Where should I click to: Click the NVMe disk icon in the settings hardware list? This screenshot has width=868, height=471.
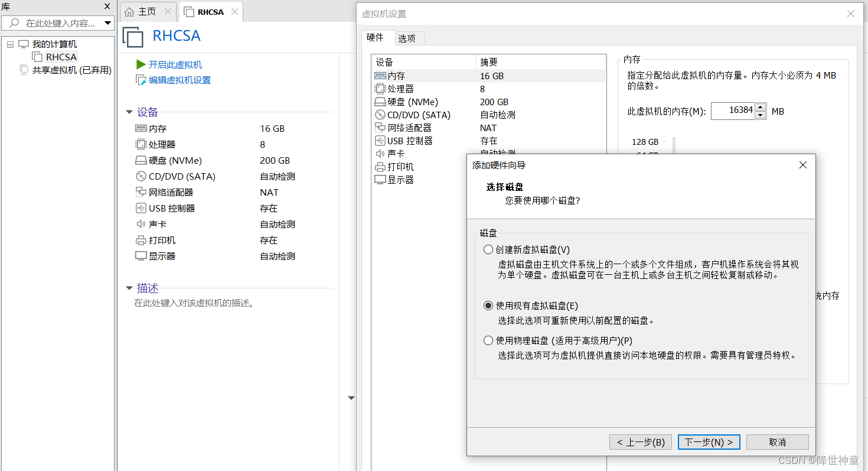tap(380, 102)
